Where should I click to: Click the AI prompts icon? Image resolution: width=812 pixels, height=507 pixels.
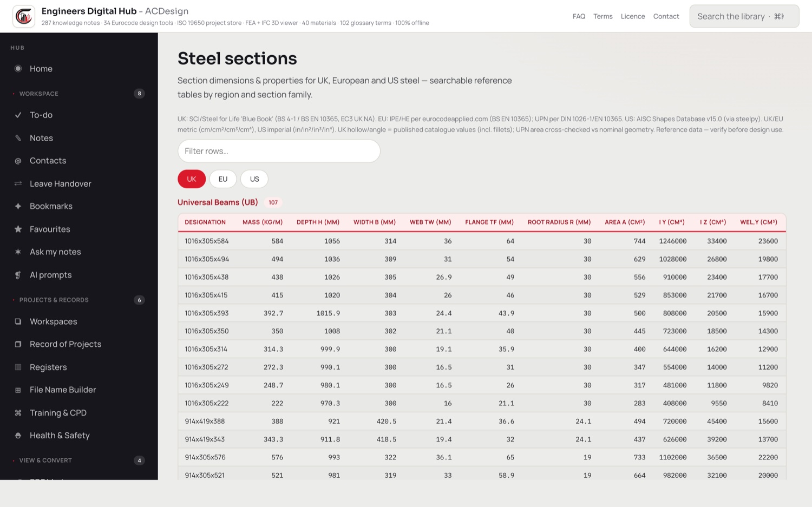coord(18,275)
